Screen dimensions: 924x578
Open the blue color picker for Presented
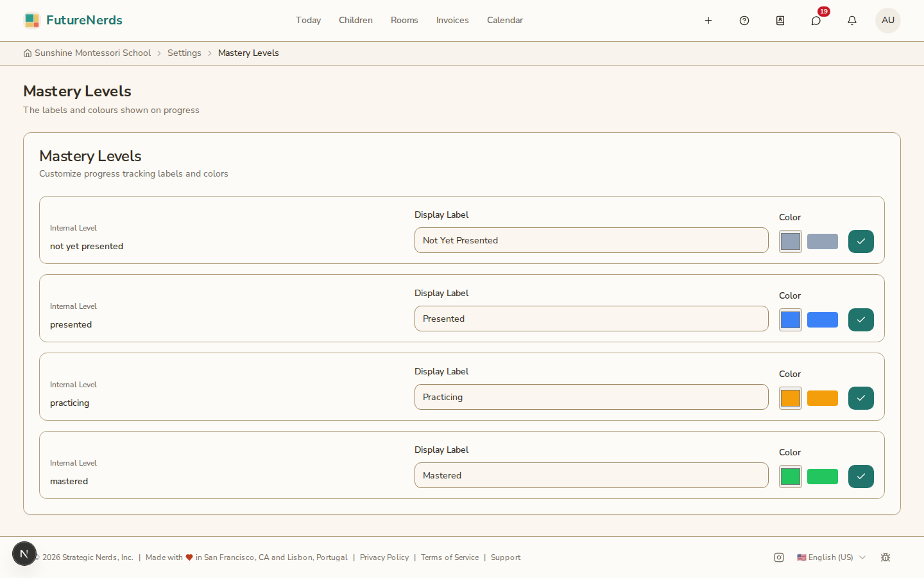(x=791, y=320)
